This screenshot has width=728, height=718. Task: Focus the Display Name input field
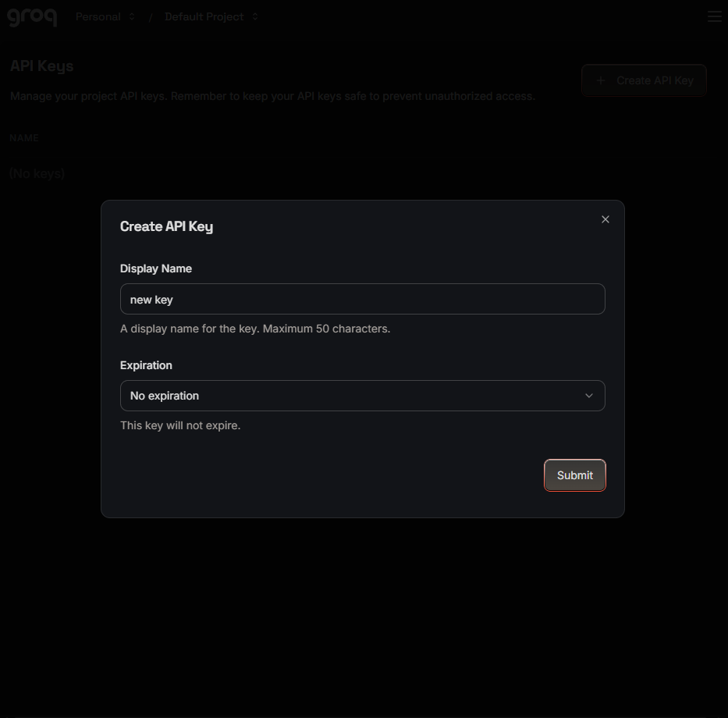point(363,299)
